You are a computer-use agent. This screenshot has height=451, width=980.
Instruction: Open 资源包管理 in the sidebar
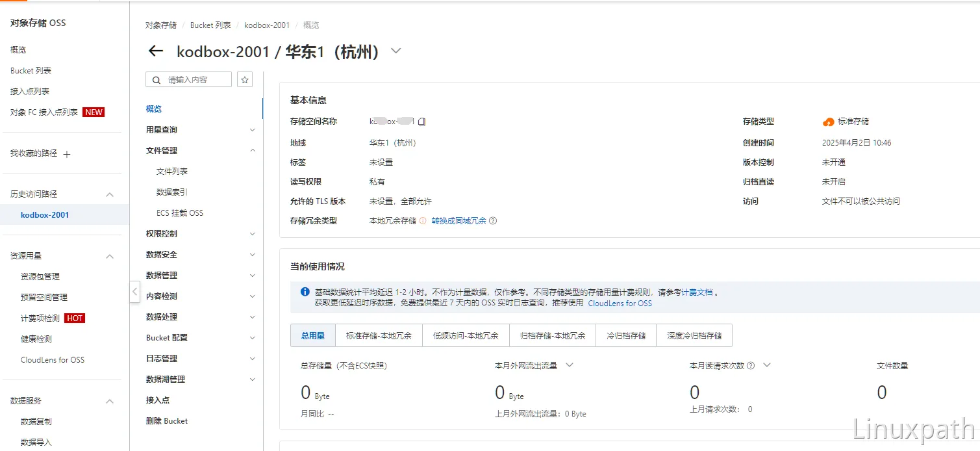(x=40, y=277)
